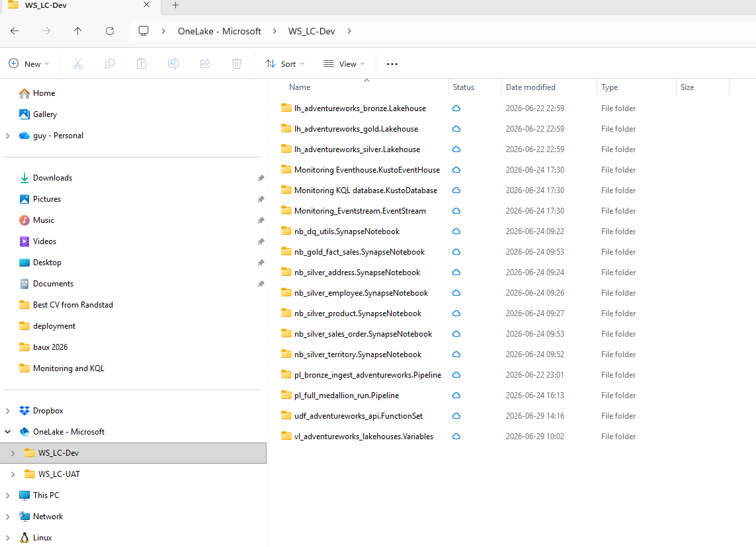Select vl_adventureworks_lakehouses.Variables folder
The image size is (756, 547).
point(364,436)
